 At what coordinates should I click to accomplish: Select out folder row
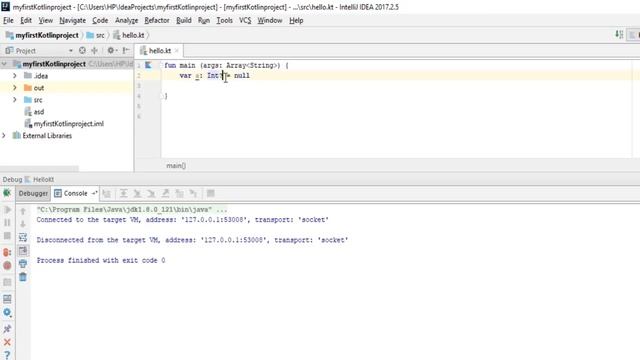67,88
